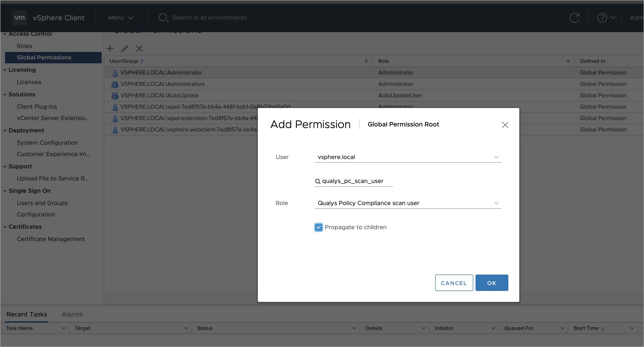Click the User/Group column filter icon
The image size is (644, 347).
366,62
